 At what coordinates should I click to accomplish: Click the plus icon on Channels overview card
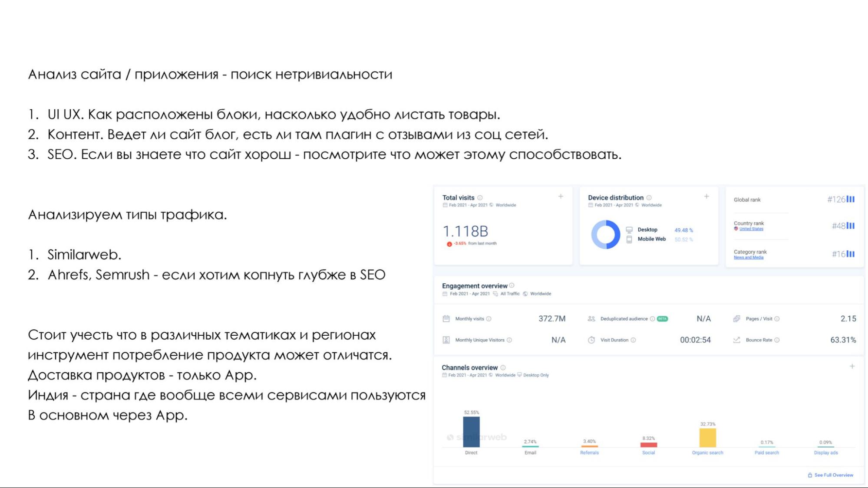click(852, 367)
